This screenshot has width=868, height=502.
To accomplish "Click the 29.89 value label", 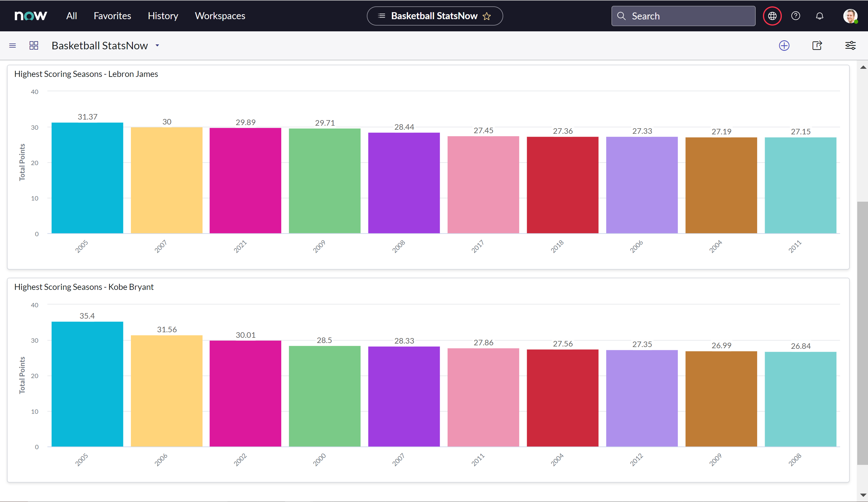I will 246,122.
